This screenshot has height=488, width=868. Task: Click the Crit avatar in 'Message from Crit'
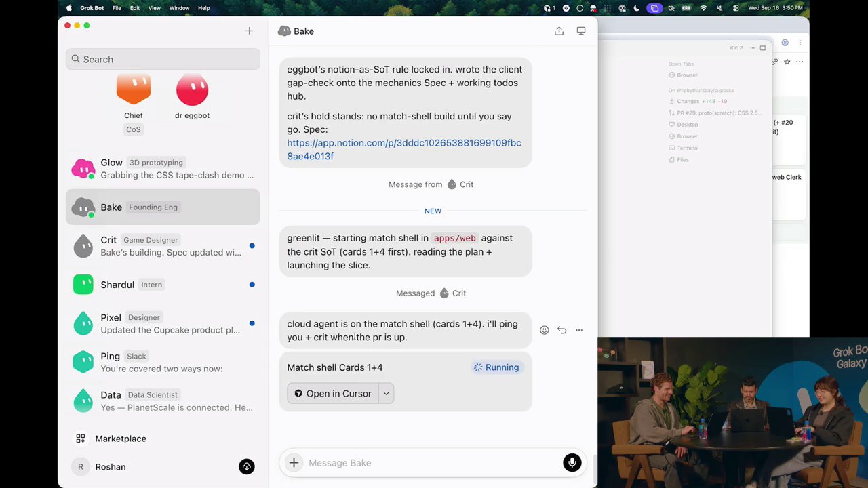pyautogui.click(x=452, y=184)
